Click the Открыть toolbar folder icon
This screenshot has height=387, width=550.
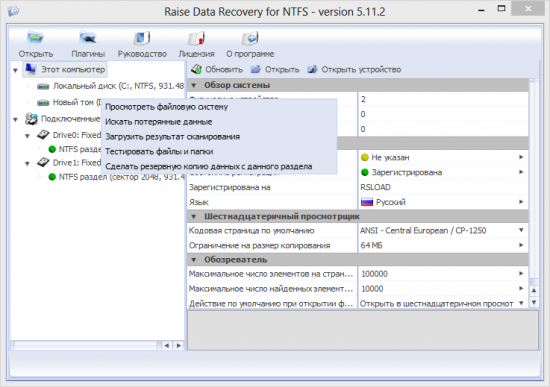point(35,38)
